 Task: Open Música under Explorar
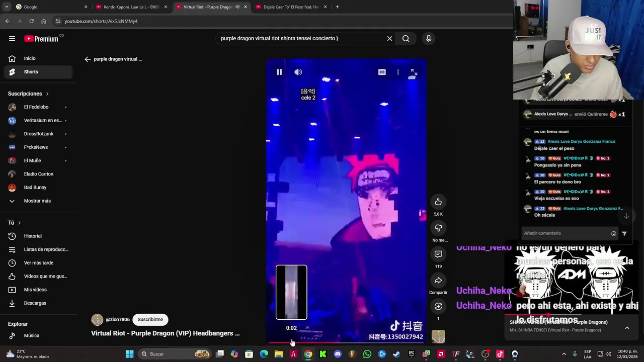click(x=38, y=335)
